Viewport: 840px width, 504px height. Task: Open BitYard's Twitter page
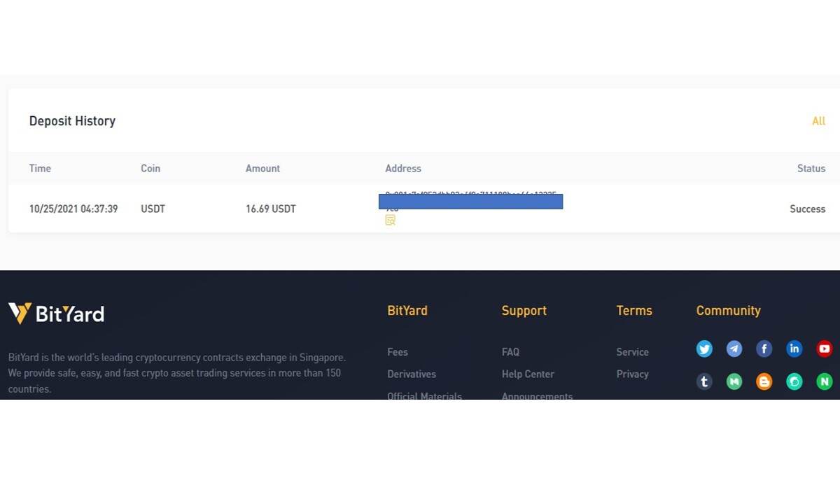coord(704,349)
